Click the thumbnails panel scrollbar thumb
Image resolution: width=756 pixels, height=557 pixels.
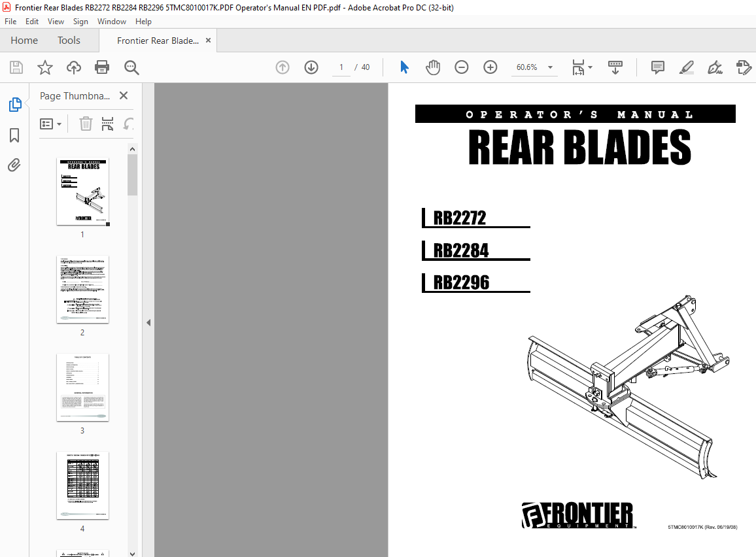(133, 175)
